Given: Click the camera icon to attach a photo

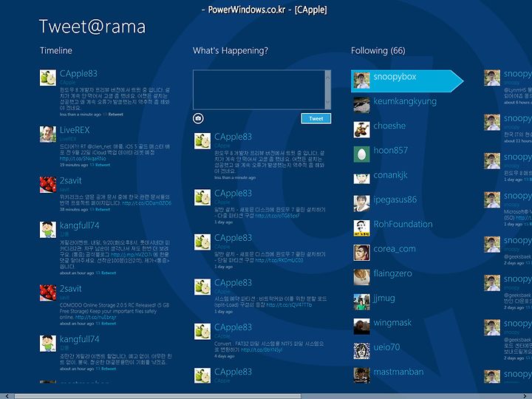Looking at the screenshot, I should 198,118.
